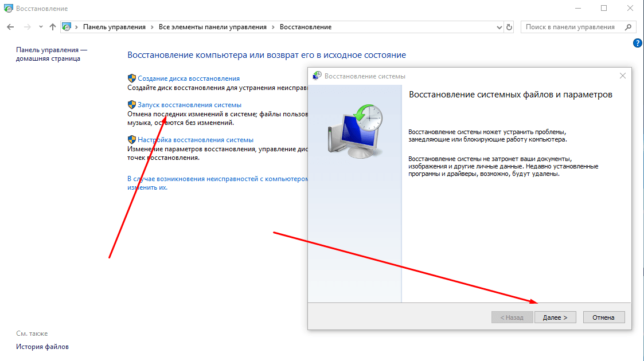The height and width of the screenshot is (361, 644).
Task: Click shield icon beside Настройка восстановления системы
Action: 132,140
